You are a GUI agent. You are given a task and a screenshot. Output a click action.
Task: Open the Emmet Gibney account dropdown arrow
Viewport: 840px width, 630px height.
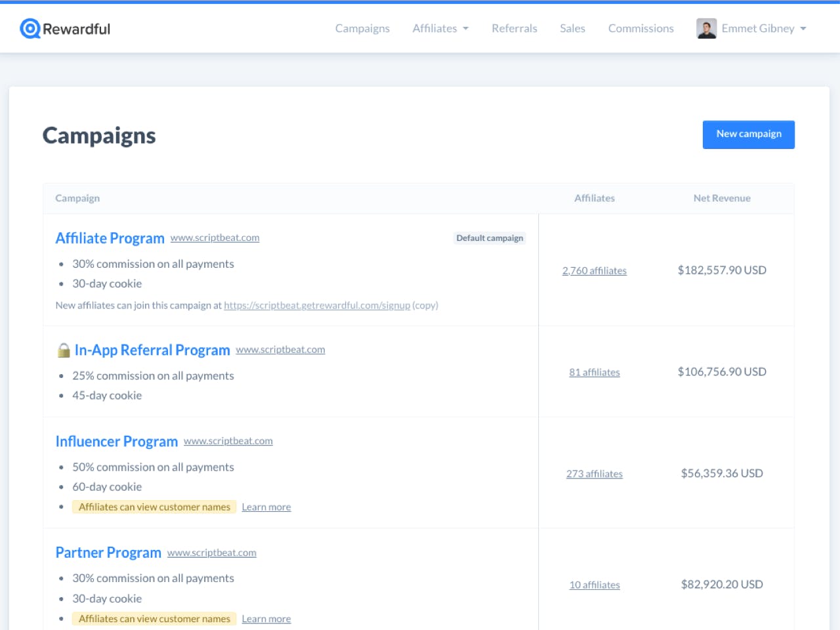coord(803,29)
